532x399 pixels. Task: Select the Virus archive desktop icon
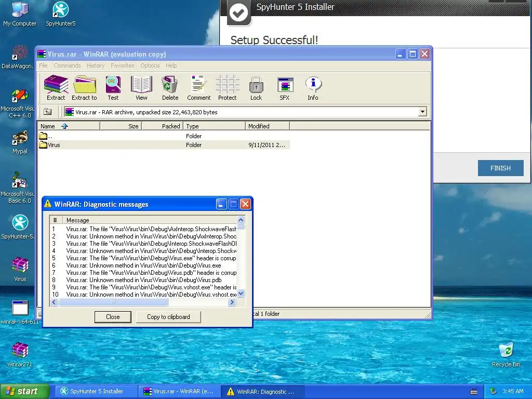(20, 270)
